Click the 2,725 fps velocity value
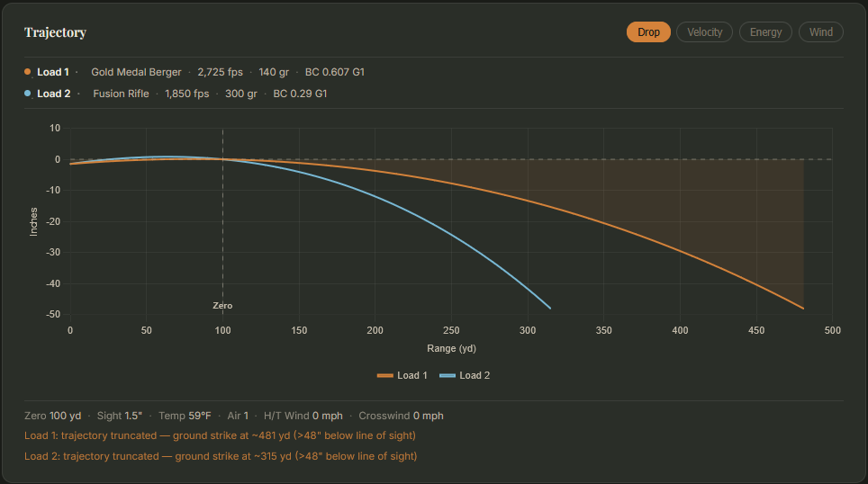The height and width of the screenshot is (484, 868). [221, 73]
